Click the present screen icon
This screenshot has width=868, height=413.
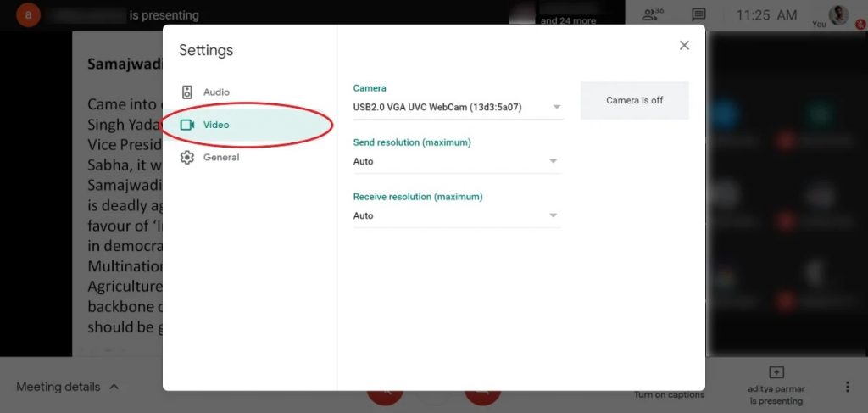(x=776, y=373)
